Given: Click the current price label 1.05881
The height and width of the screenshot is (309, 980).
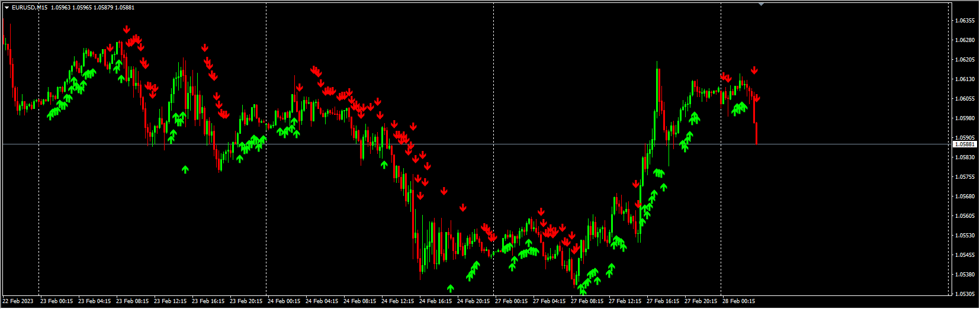Looking at the screenshot, I should coord(965,144).
